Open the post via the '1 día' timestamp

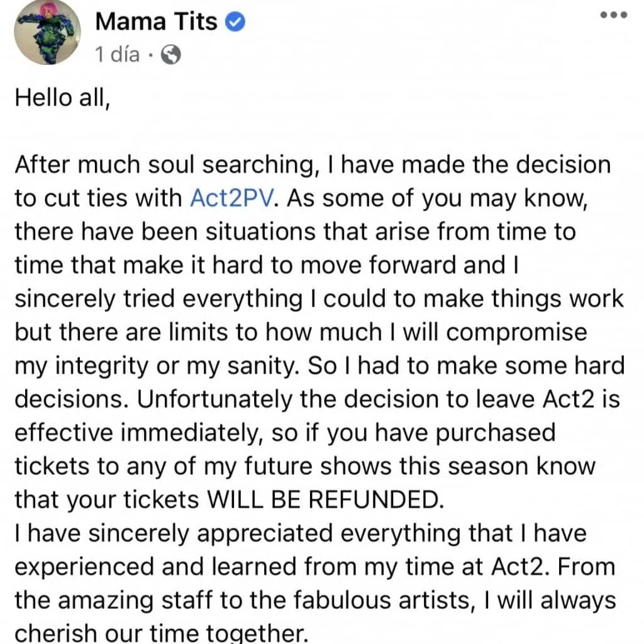[117, 54]
